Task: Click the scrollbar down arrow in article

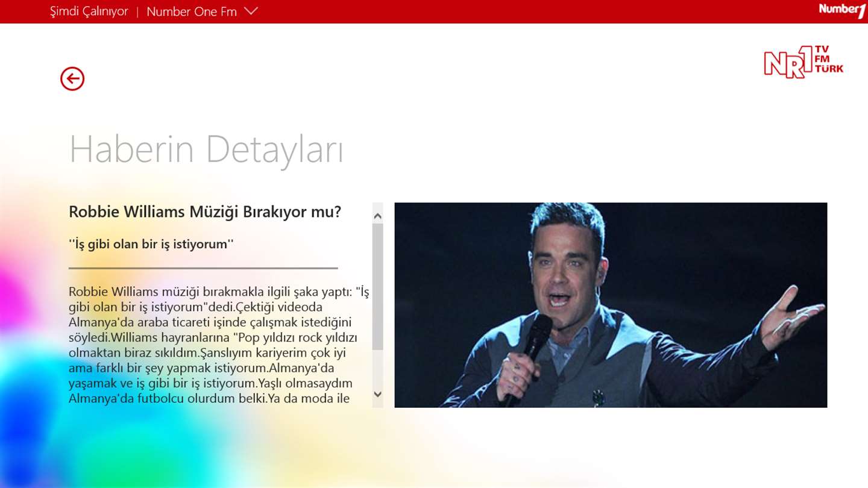Action: (x=378, y=395)
